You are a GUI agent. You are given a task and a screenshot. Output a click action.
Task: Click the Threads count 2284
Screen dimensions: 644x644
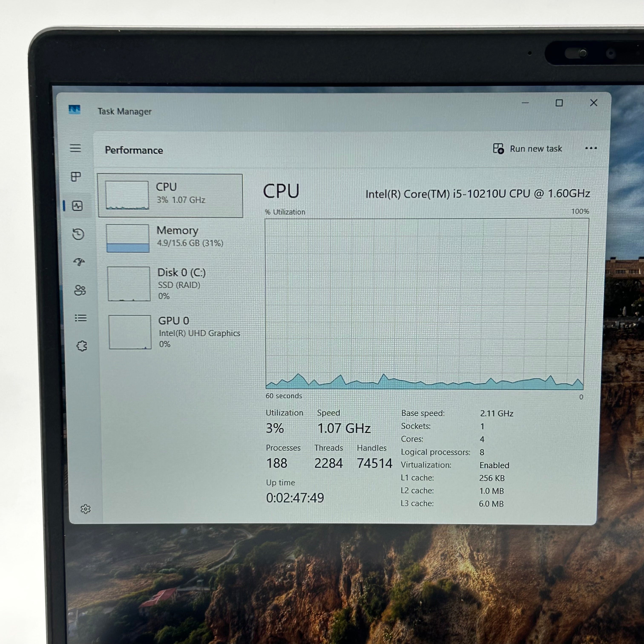coord(328,463)
